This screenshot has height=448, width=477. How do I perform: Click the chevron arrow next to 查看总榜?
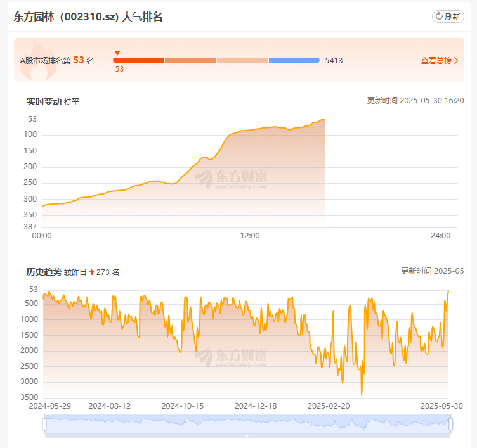coord(456,60)
